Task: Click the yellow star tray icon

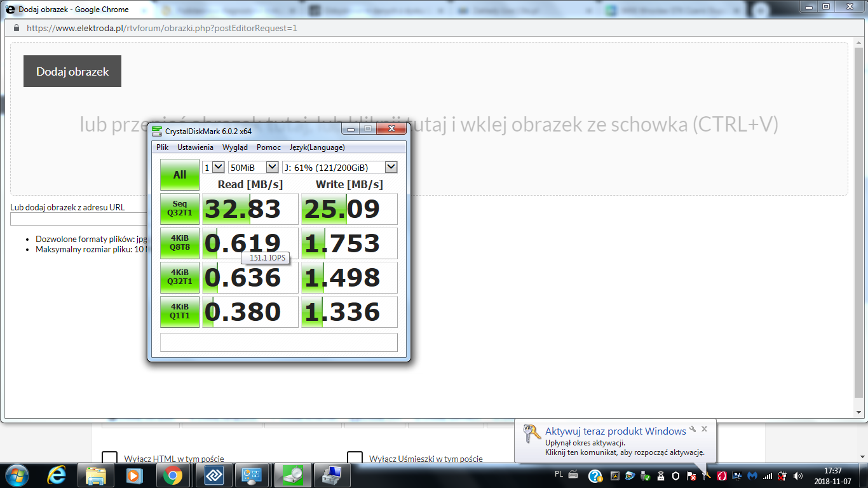Action: pos(614,475)
